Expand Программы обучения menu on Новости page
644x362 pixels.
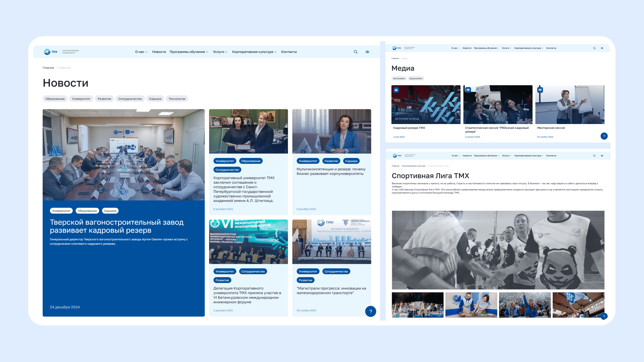coord(189,52)
